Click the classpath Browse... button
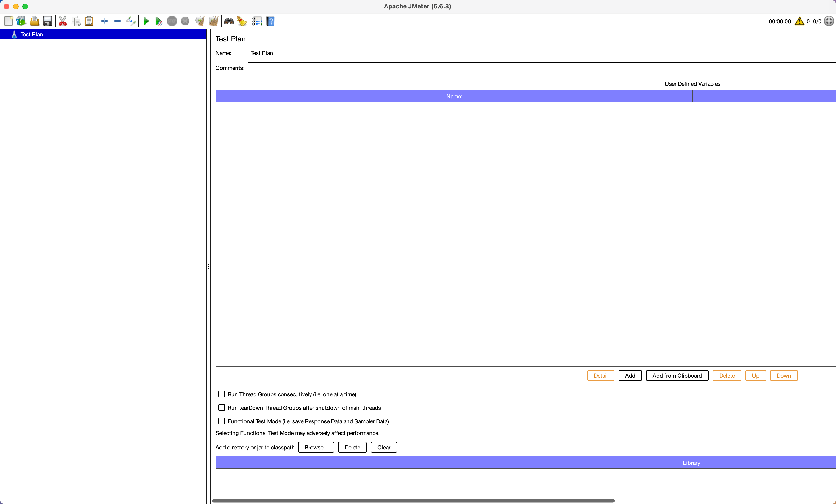Screen dimensions: 836x504 (316, 447)
